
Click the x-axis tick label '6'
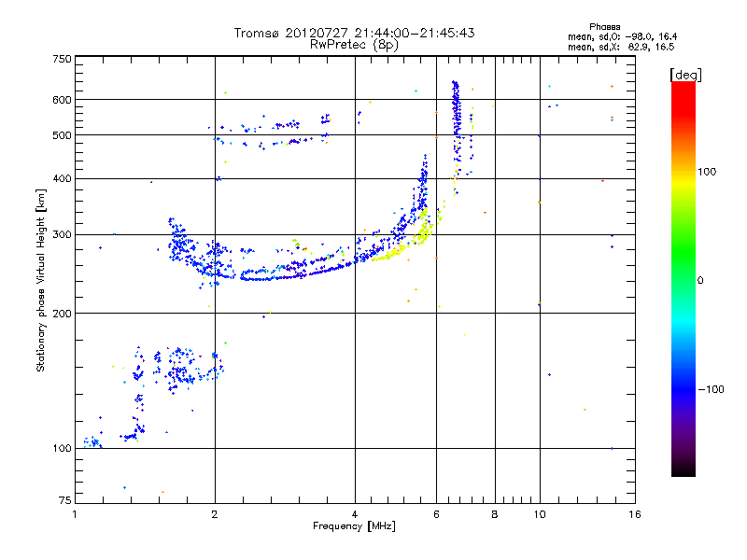click(x=436, y=514)
